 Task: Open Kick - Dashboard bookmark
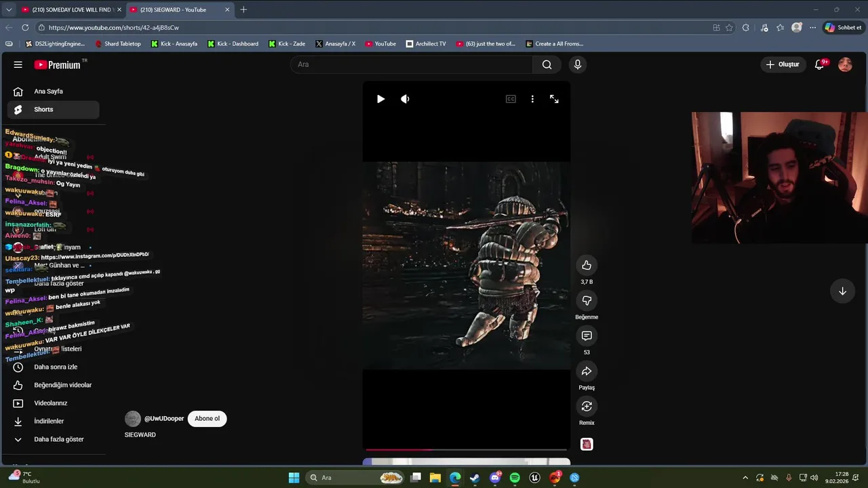click(233, 44)
